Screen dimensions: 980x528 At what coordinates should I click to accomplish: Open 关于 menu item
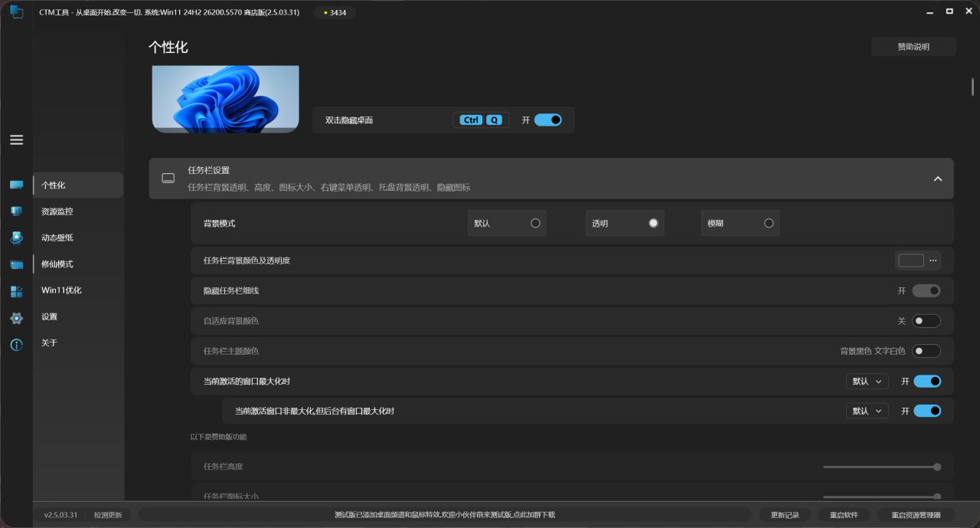point(78,343)
